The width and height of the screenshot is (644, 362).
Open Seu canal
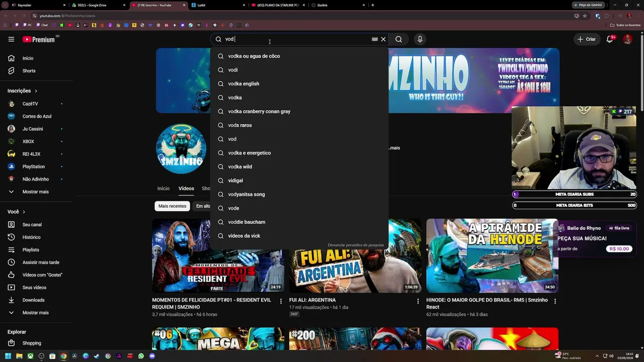(36, 225)
